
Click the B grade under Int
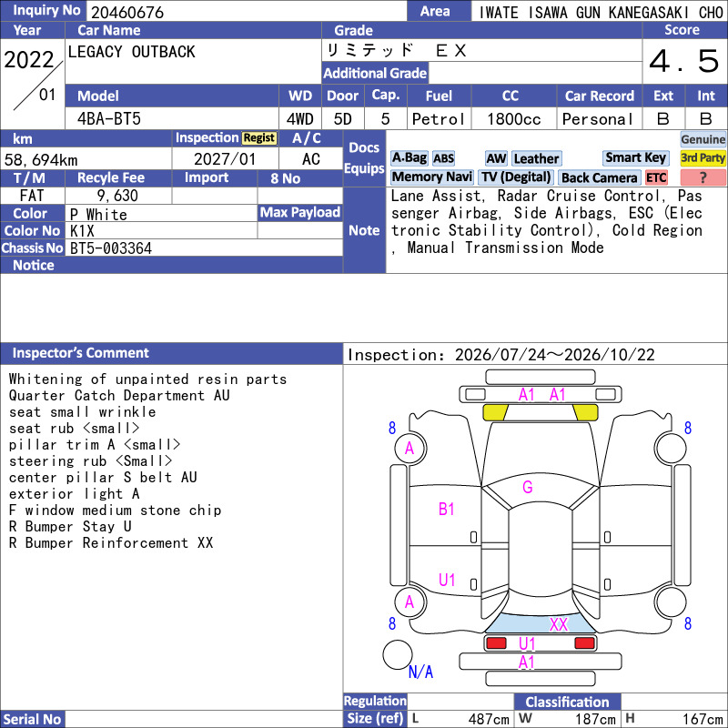click(706, 119)
